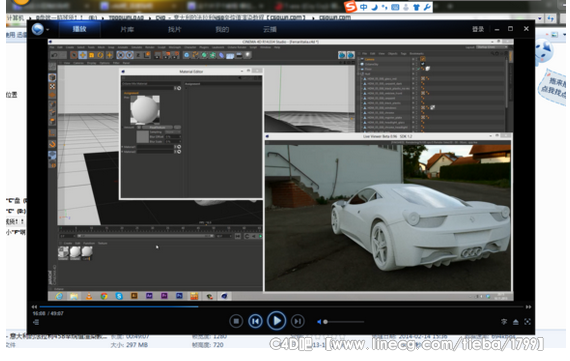
Task: Add a Cube primitive from the toolbar
Action: (186, 55)
